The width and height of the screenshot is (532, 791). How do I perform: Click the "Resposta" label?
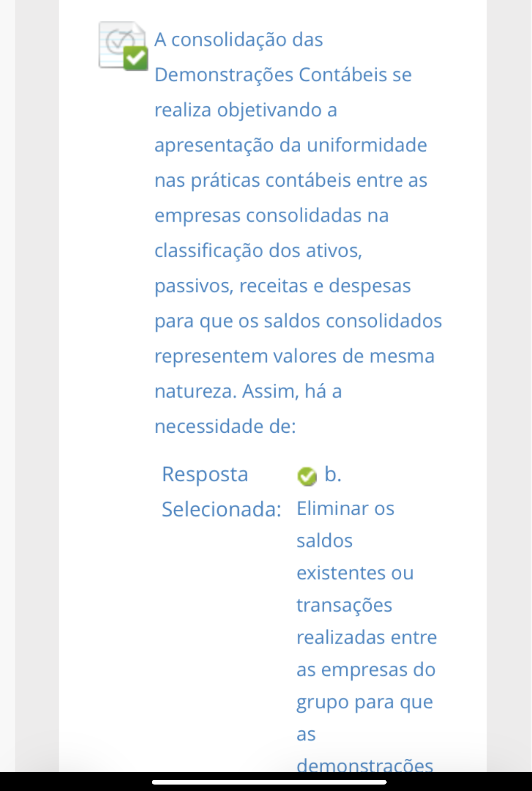point(205,474)
